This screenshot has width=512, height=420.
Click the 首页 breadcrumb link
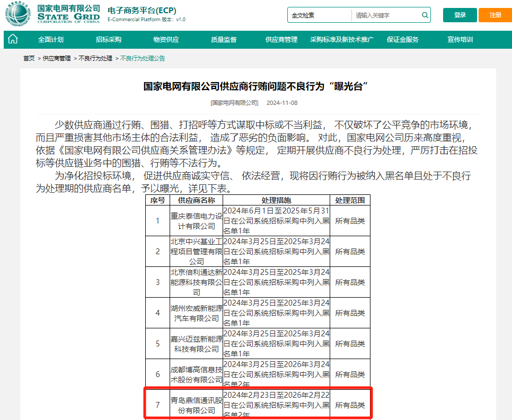(x=29, y=58)
